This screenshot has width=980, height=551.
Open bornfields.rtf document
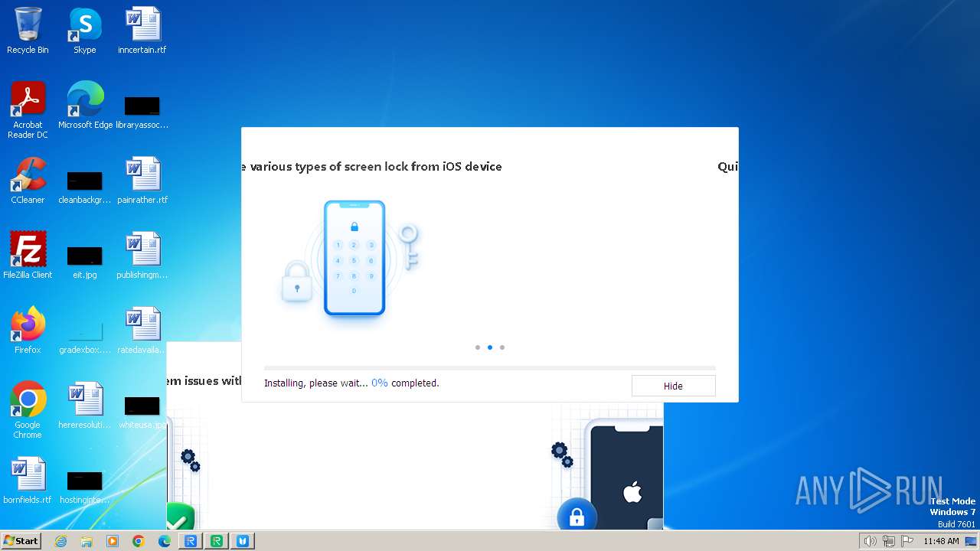28,481
